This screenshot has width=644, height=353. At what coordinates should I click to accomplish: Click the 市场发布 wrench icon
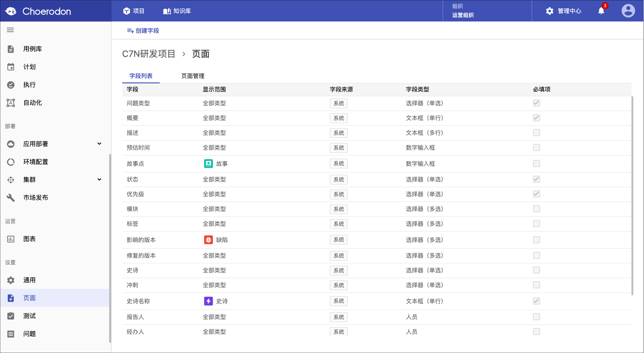11,198
